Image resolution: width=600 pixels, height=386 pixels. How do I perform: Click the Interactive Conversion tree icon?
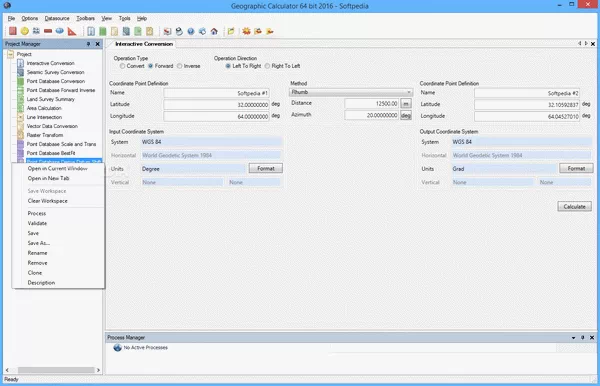click(21, 63)
